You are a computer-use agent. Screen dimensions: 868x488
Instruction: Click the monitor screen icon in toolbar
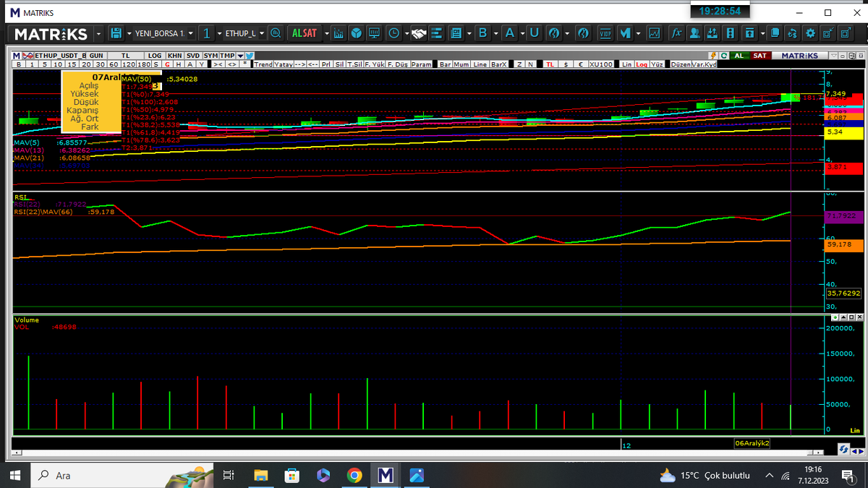coord(375,33)
